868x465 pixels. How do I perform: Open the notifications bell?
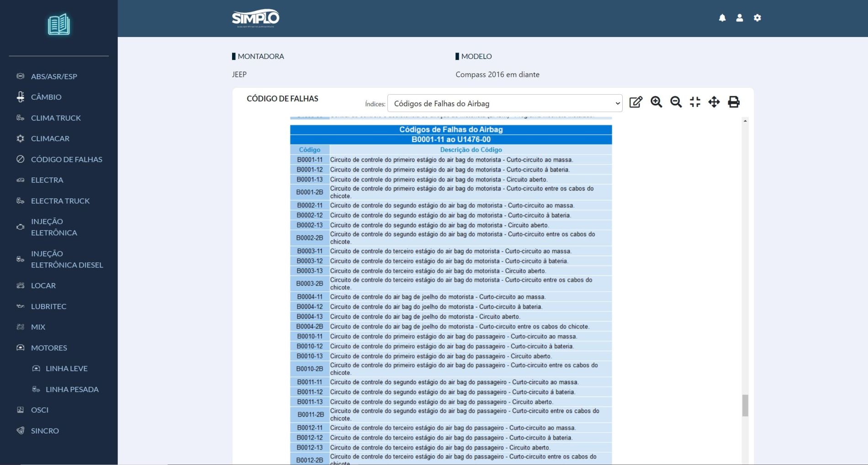pos(722,18)
